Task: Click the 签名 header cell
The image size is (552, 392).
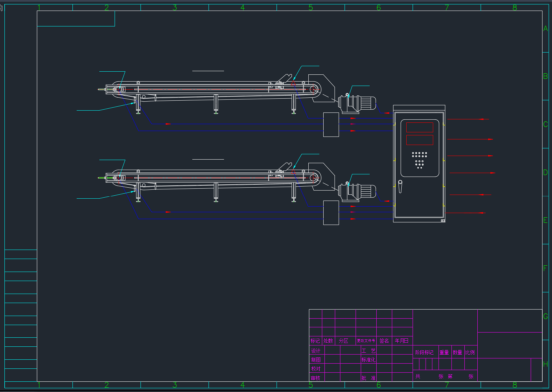Action: (x=384, y=341)
